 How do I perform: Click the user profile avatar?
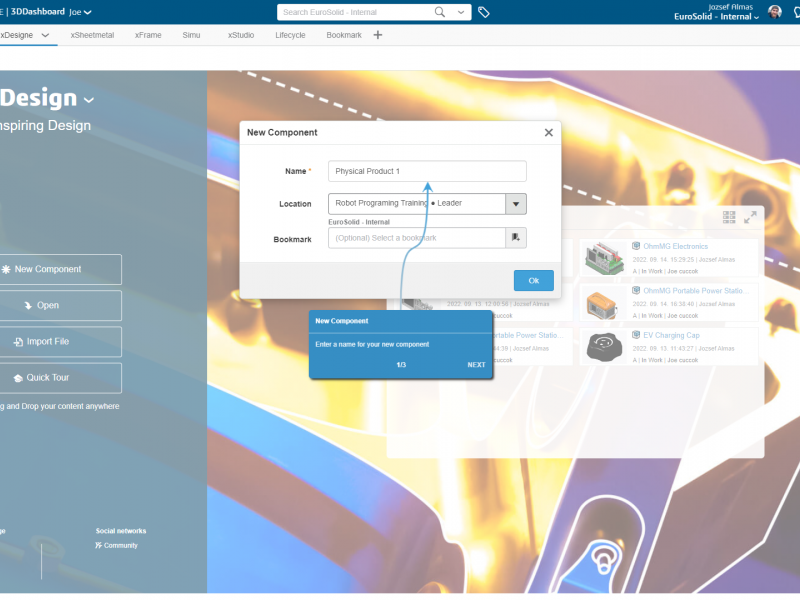pyautogui.click(x=775, y=12)
